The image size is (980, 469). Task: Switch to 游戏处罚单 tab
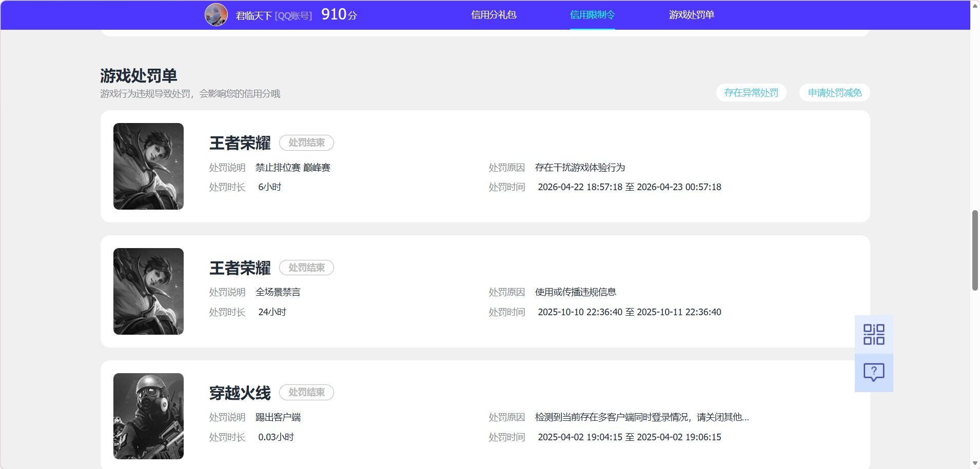691,15
